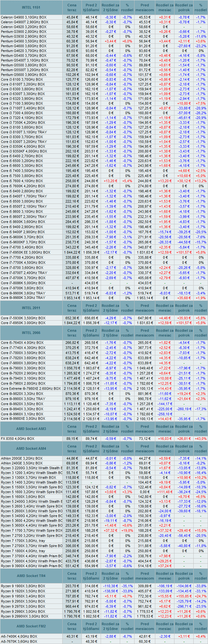
Task: Click the Core i7-6950K EE 3,00GHz BOX name
Action: [26, 252]
